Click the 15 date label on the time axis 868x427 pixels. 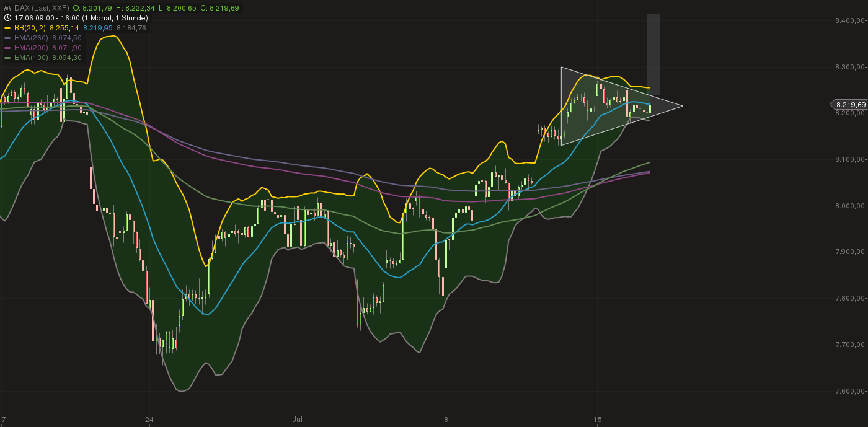click(x=598, y=419)
